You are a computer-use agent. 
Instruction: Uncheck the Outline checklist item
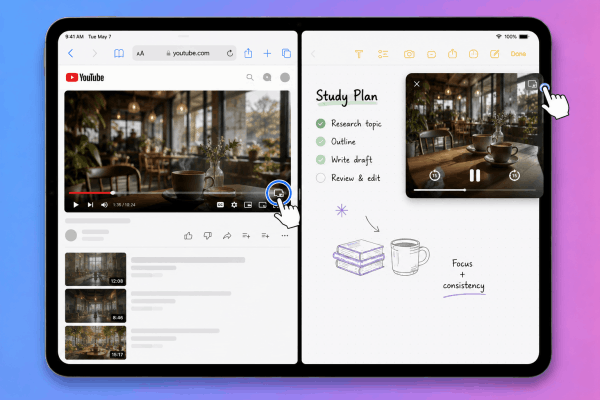(321, 141)
